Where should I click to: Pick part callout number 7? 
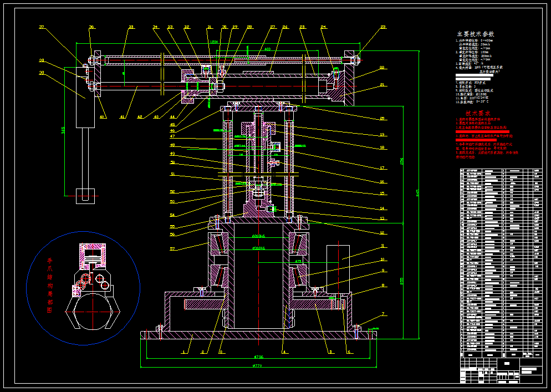[383, 314]
